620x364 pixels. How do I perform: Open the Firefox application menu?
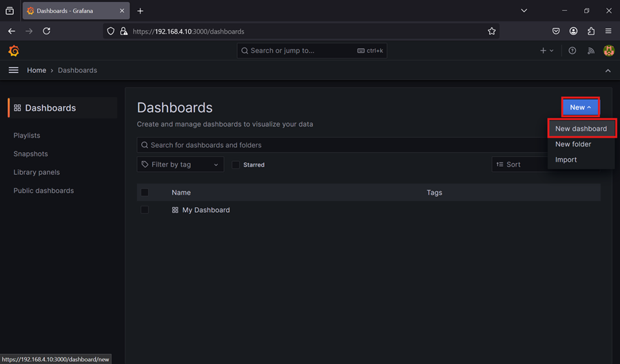(x=608, y=31)
